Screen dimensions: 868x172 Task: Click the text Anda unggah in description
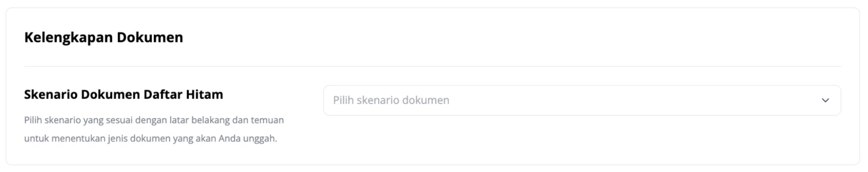[247, 139]
